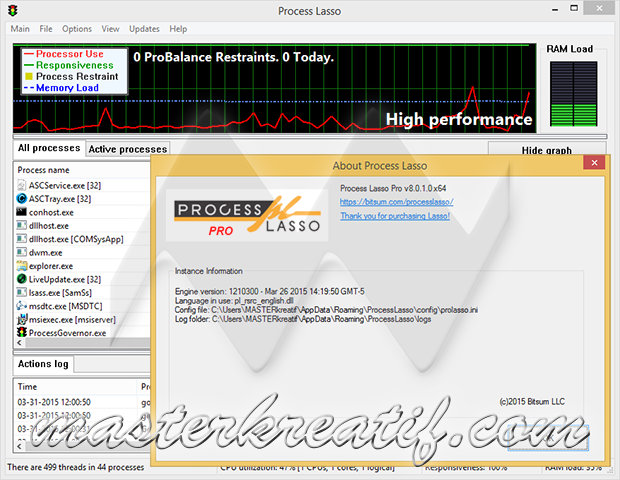The image size is (620, 480).
Task: Open the File menu
Action: pos(45,29)
